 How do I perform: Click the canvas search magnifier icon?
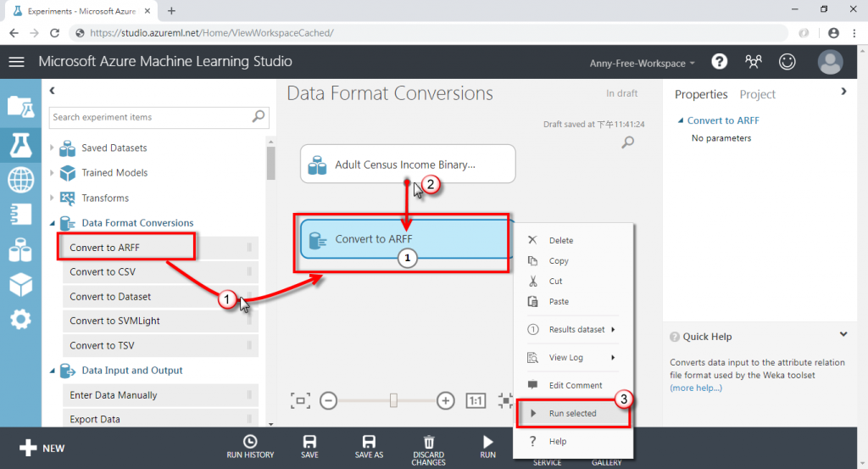pos(628,142)
